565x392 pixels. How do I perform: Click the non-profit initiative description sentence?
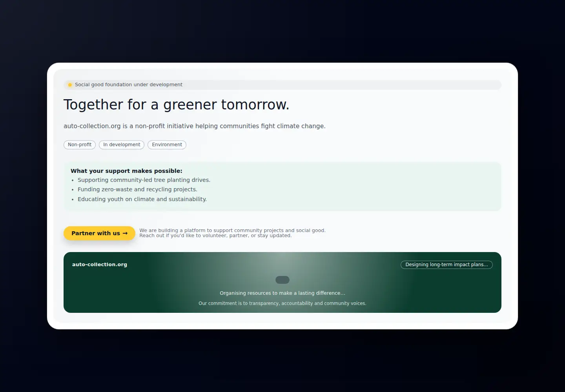[195, 126]
